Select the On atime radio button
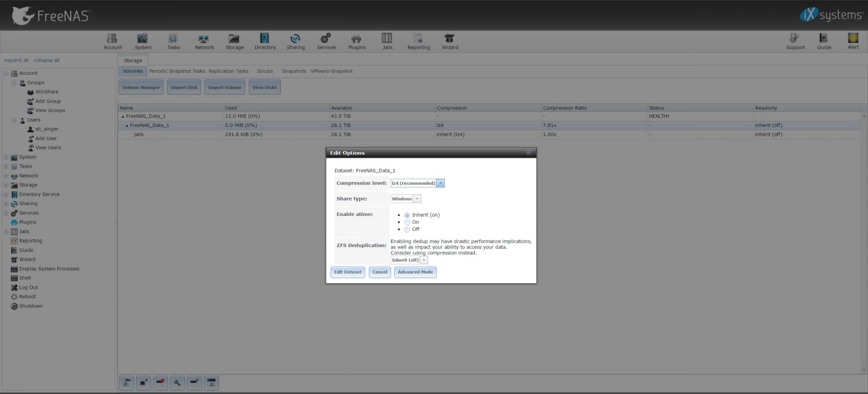Viewport: 868px width, 394px height. [407, 222]
